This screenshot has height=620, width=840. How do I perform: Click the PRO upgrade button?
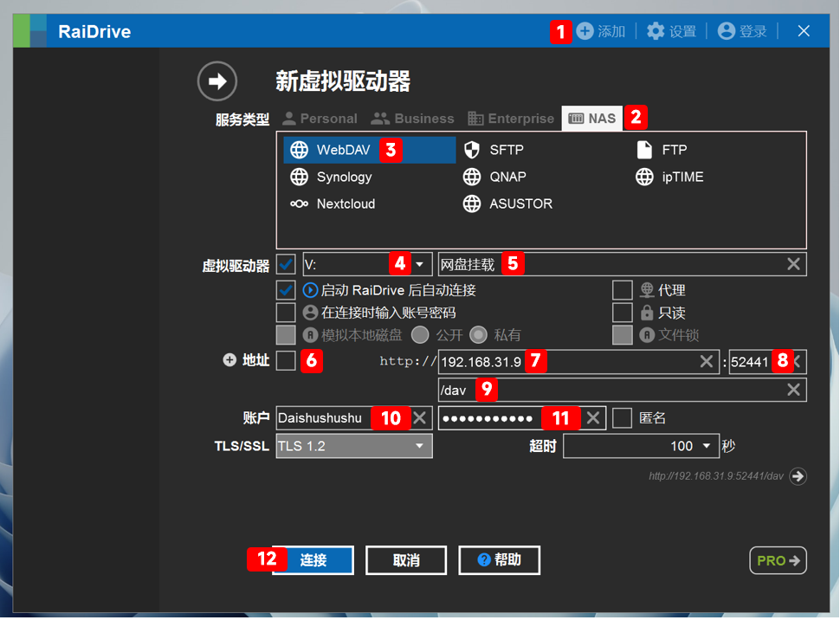[778, 560]
